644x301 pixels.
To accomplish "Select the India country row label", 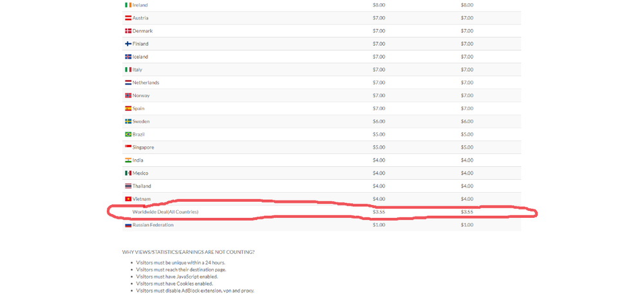I will coord(138,160).
